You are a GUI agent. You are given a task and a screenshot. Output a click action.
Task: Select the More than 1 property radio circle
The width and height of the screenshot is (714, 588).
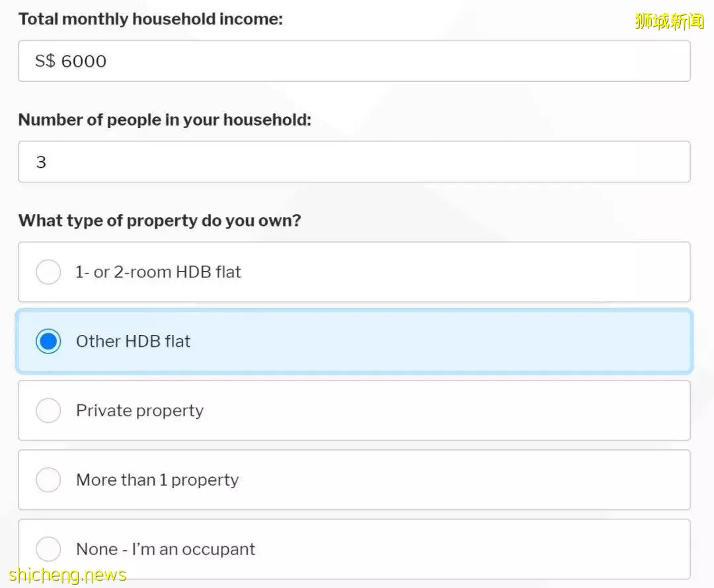pyautogui.click(x=48, y=480)
